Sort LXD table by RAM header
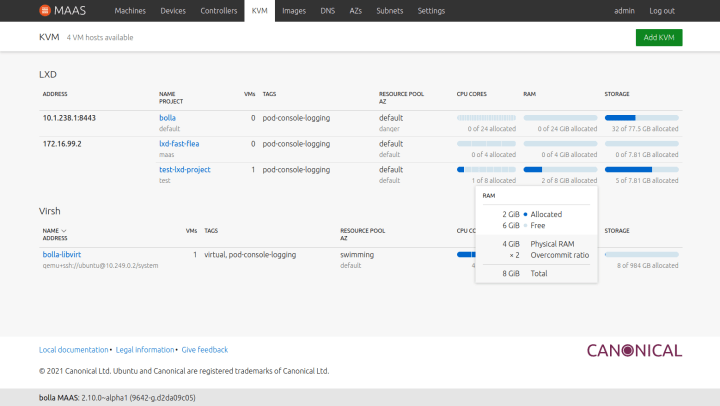The width and height of the screenshot is (720, 406). click(529, 94)
